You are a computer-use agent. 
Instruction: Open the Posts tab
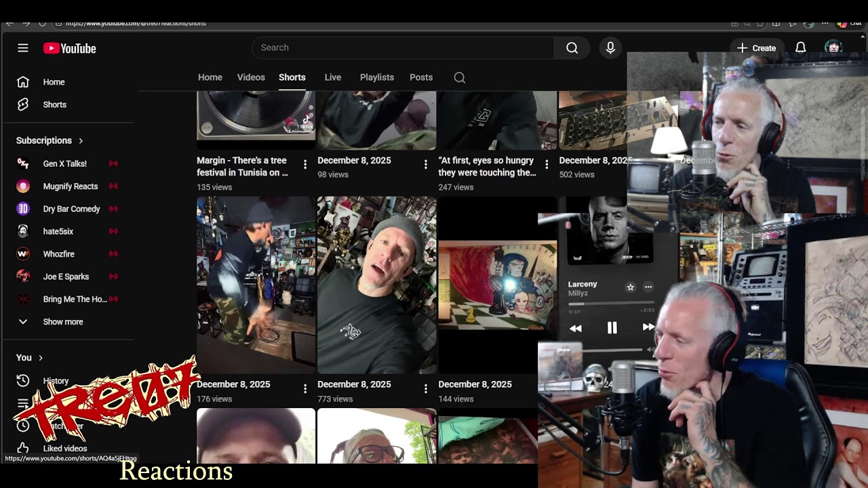tap(421, 77)
